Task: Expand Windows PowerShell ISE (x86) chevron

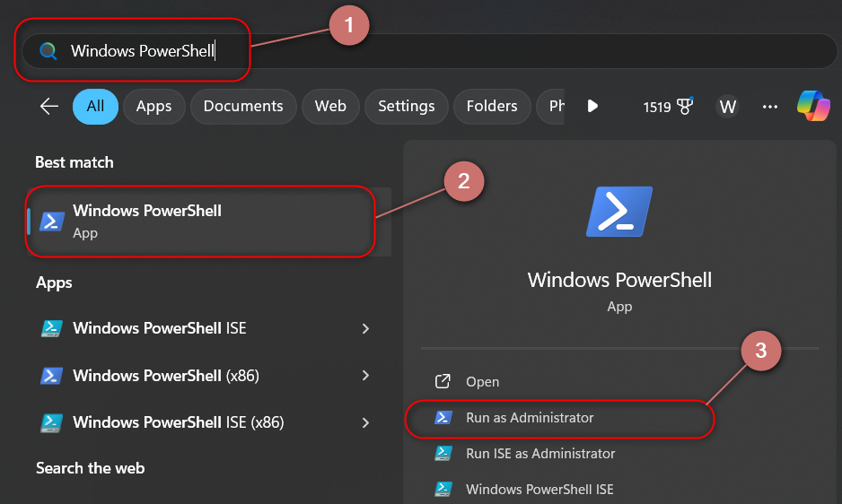Action: [x=365, y=422]
